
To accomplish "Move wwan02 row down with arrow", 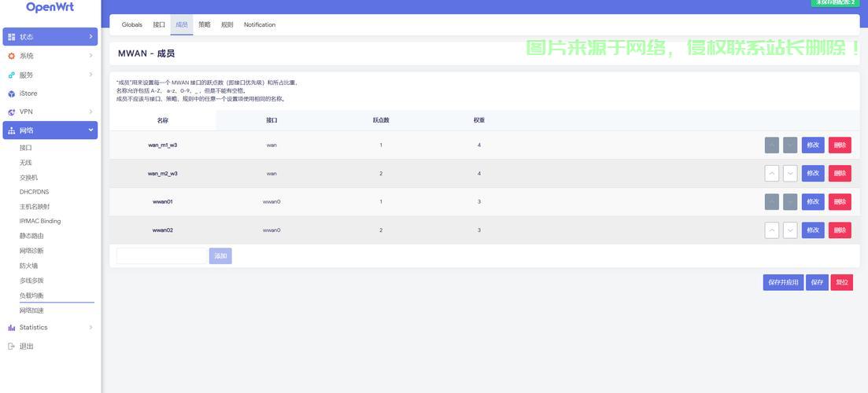I will 790,230.
